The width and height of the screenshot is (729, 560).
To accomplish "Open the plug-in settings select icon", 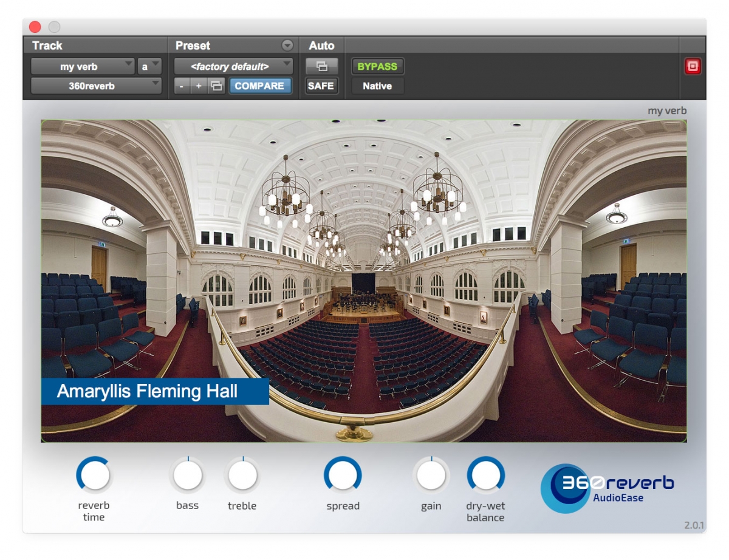I will [216, 86].
